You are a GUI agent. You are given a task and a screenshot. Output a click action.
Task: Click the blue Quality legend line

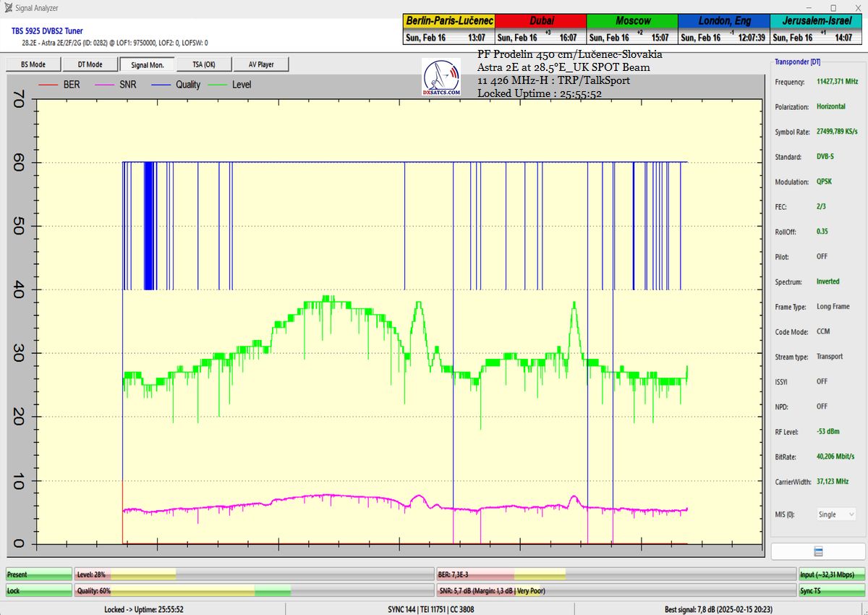click(x=161, y=85)
